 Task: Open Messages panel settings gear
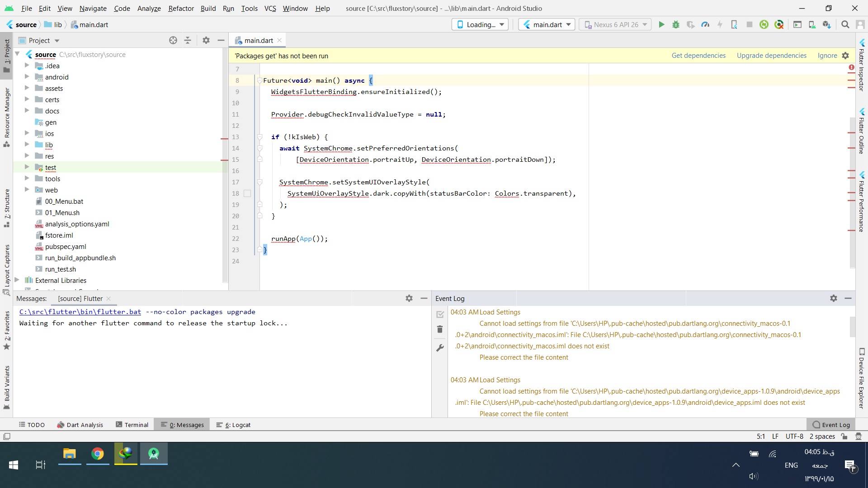pos(409,298)
